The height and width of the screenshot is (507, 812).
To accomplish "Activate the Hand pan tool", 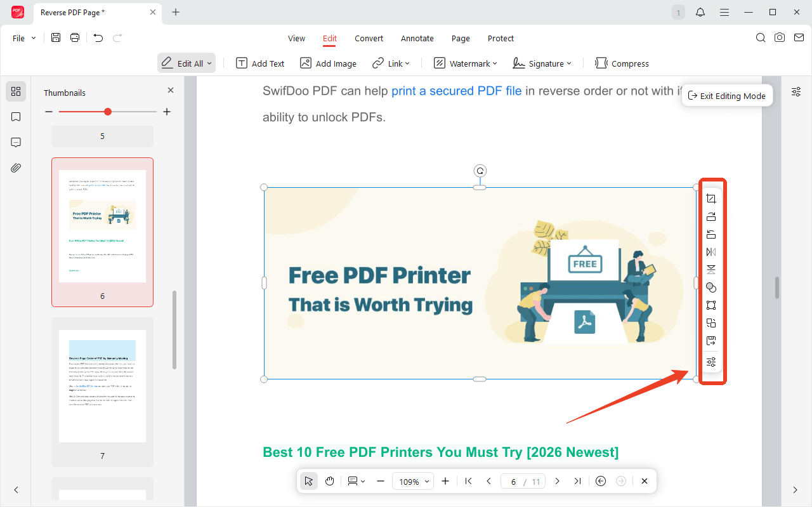I will click(330, 481).
